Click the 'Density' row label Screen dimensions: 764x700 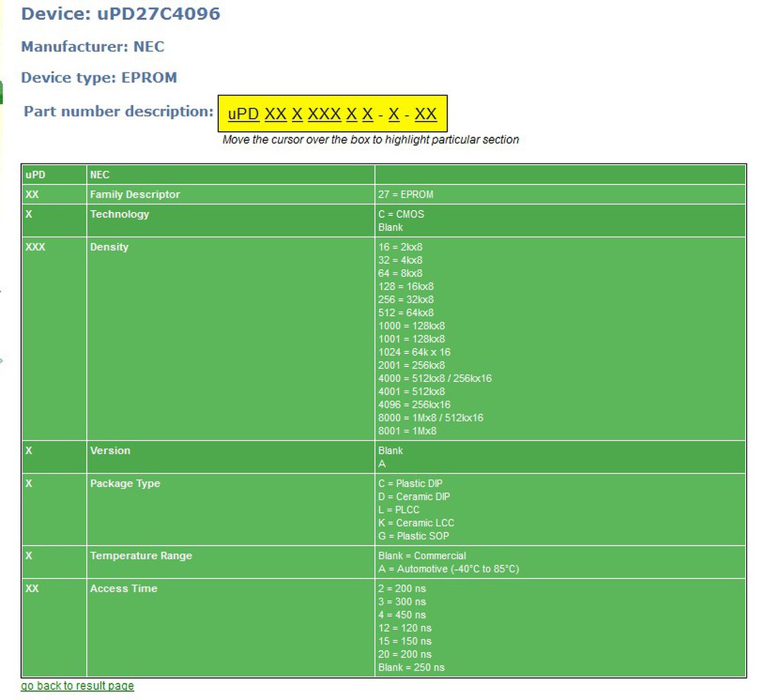coord(109,247)
